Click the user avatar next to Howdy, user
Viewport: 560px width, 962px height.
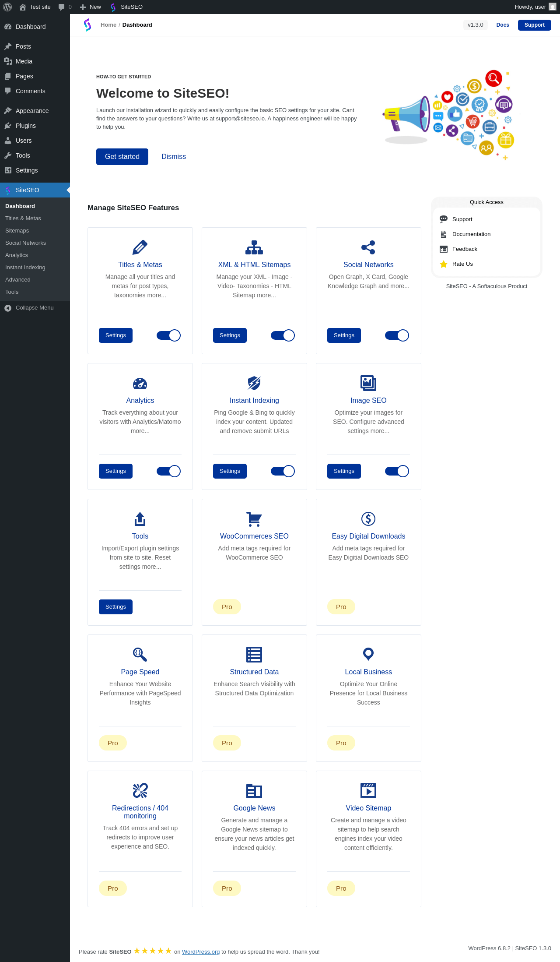pos(553,7)
